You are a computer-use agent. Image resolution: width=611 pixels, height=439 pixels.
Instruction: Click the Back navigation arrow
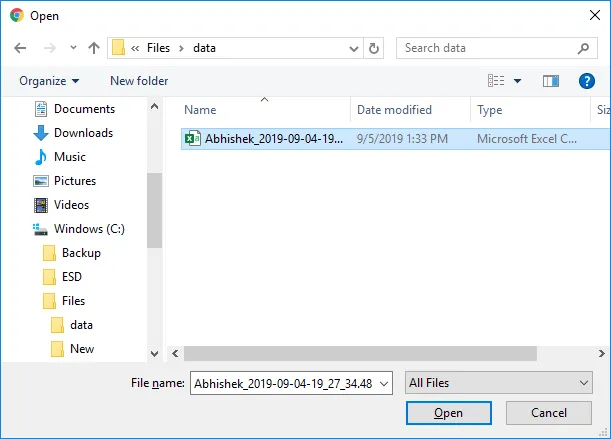20,48
